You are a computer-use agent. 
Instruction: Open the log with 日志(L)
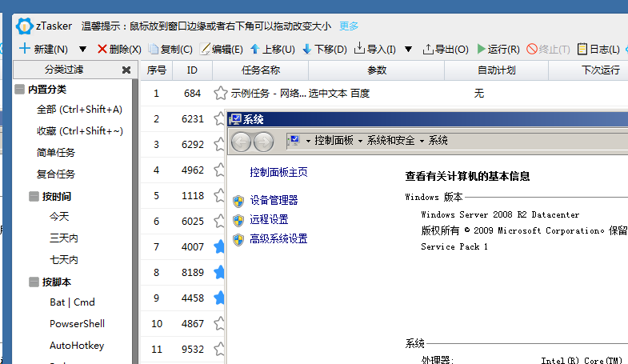(x=598, y=49)
